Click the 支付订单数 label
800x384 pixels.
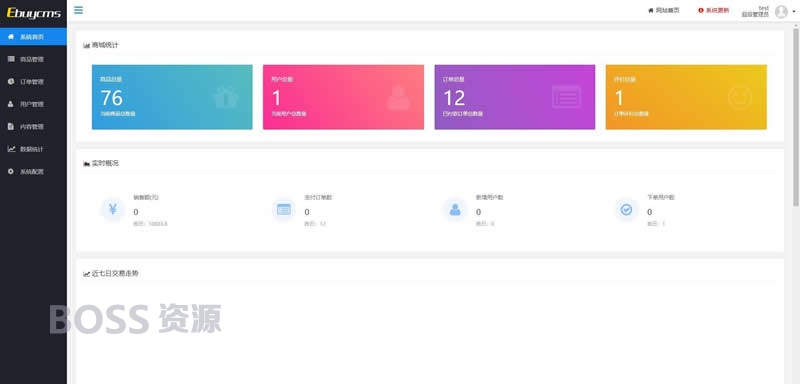318,197
